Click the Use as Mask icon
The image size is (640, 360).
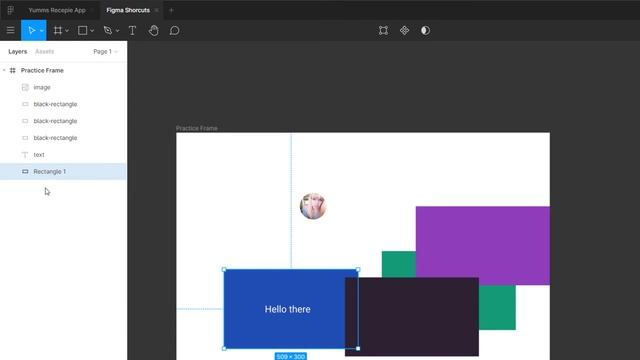pos(425,31)
